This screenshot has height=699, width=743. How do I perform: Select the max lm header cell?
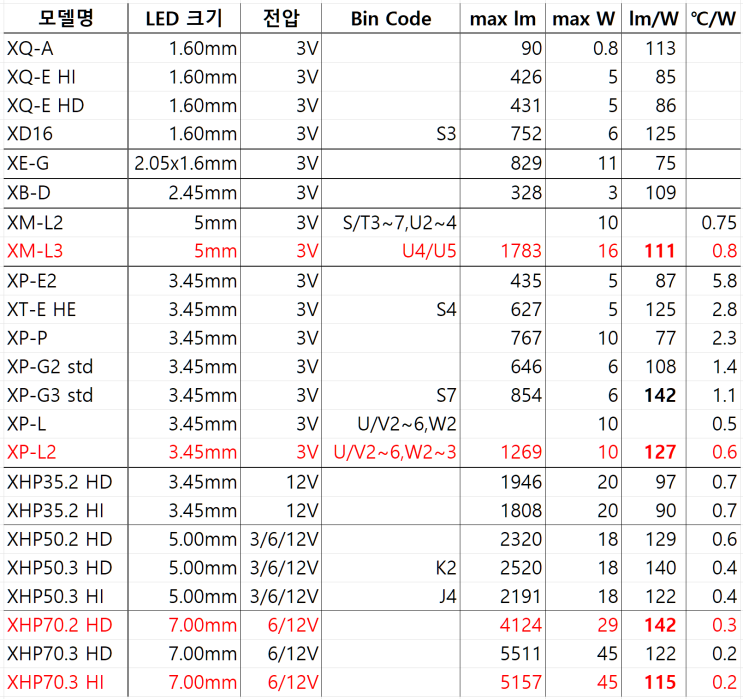[x=503, y=19]
